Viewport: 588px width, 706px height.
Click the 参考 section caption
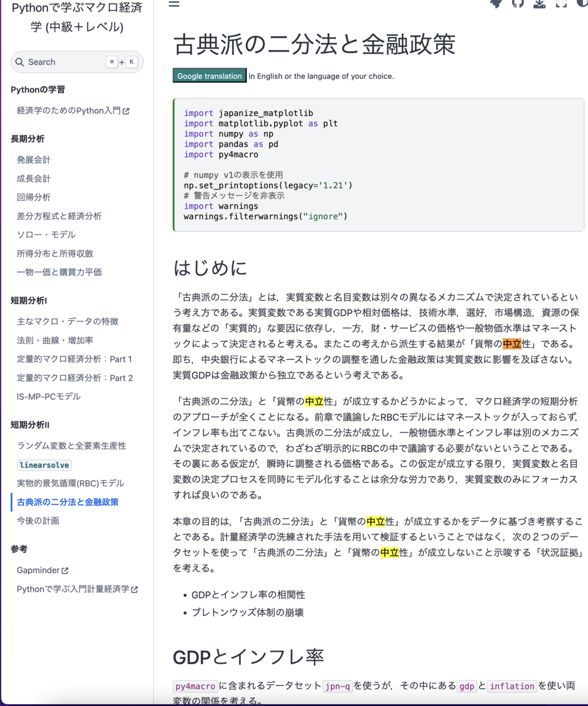point(19,549)
